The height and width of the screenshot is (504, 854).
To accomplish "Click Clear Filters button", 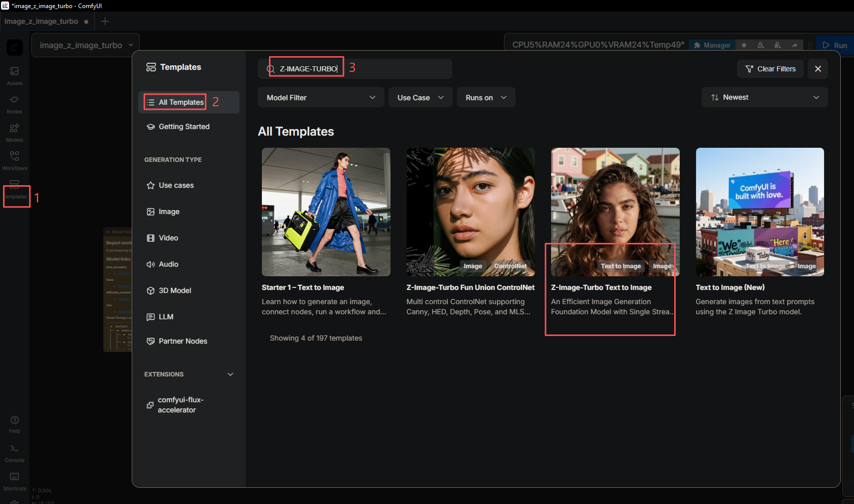I will 770,69.
